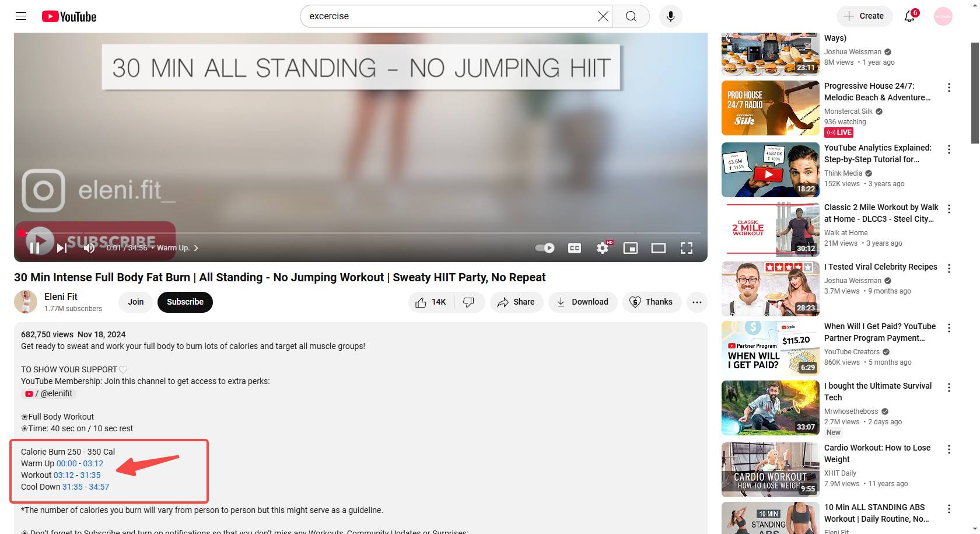This screenshot has height=534, width=980.
Task: Clear the search field with the X
Action: [603, 16]
